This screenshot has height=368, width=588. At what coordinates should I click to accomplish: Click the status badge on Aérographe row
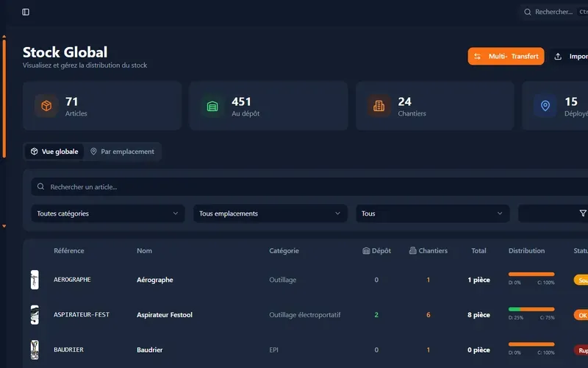(581, 280)
